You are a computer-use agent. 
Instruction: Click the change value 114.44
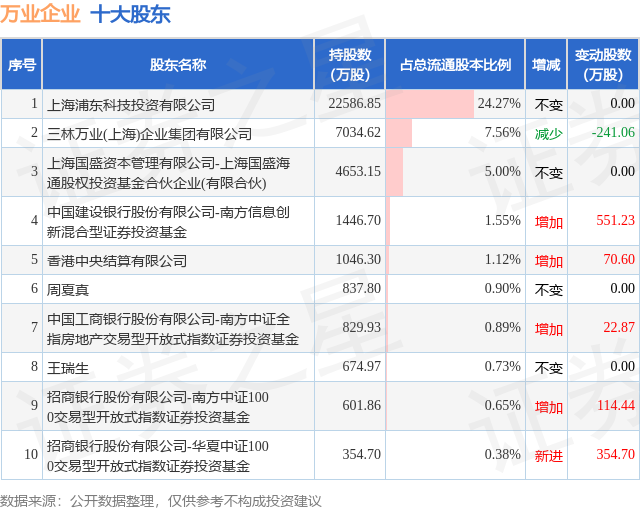point(616,406)
